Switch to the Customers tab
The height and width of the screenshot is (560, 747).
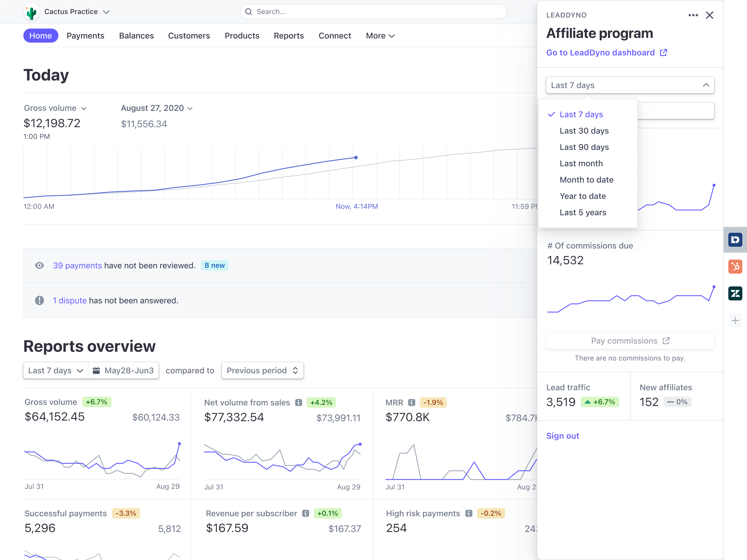pos(189,36)
